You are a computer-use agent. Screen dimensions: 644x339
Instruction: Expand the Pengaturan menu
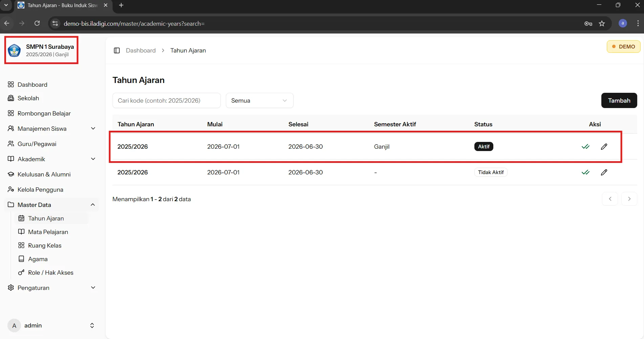coord(51,288)
